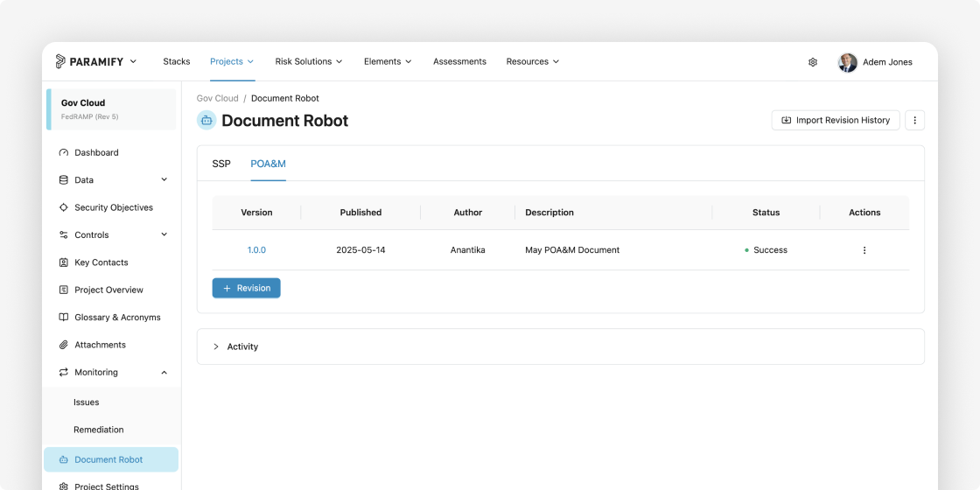Open Project Overview in sidebar
This screenshot has height=490, width=980.
(x=108, y=290)
